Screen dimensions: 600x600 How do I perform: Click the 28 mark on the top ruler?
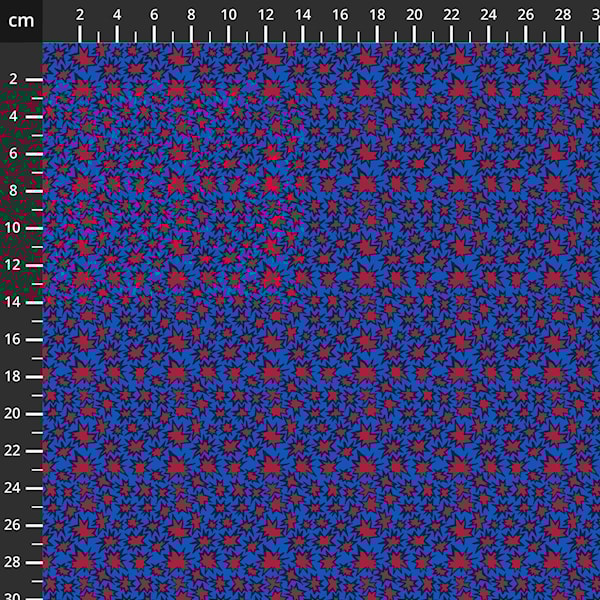[x=563, y=34]
